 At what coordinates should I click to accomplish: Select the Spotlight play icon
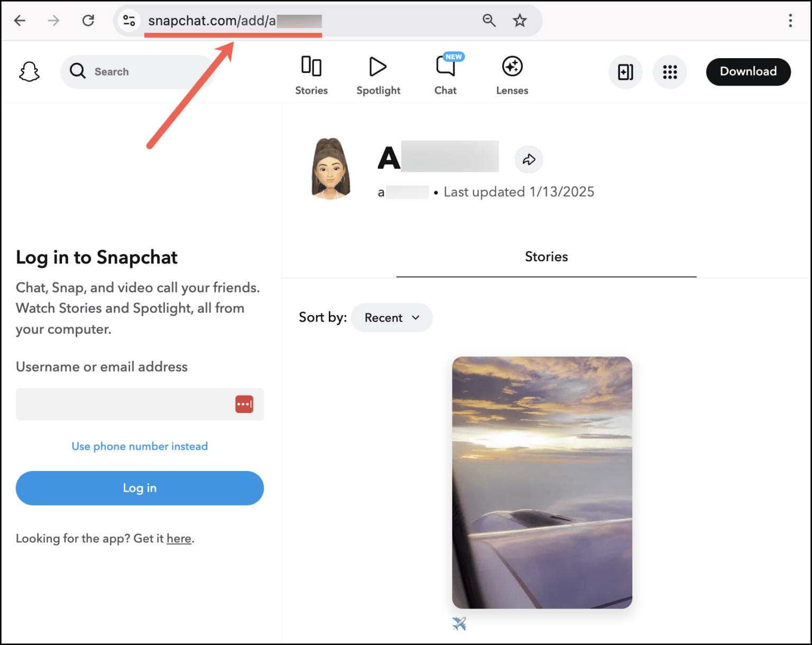click(377, 67)
